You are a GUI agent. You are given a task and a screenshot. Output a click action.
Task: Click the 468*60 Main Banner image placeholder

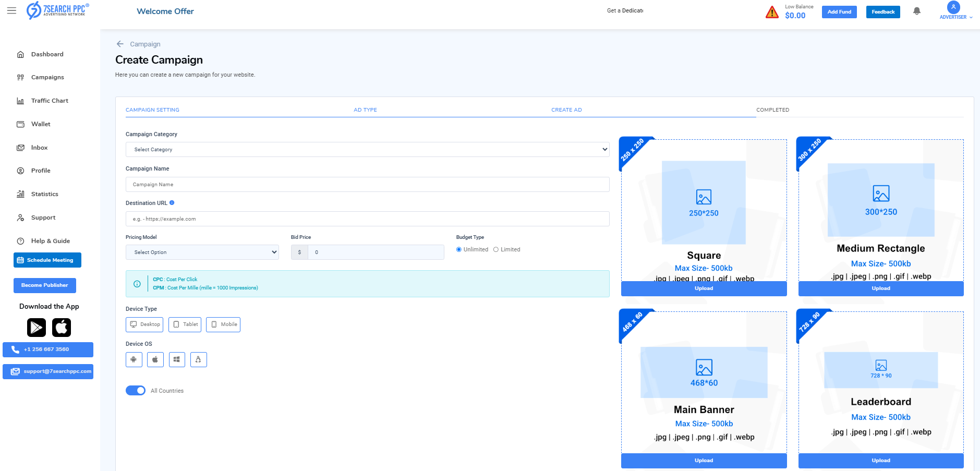(704, 372)
